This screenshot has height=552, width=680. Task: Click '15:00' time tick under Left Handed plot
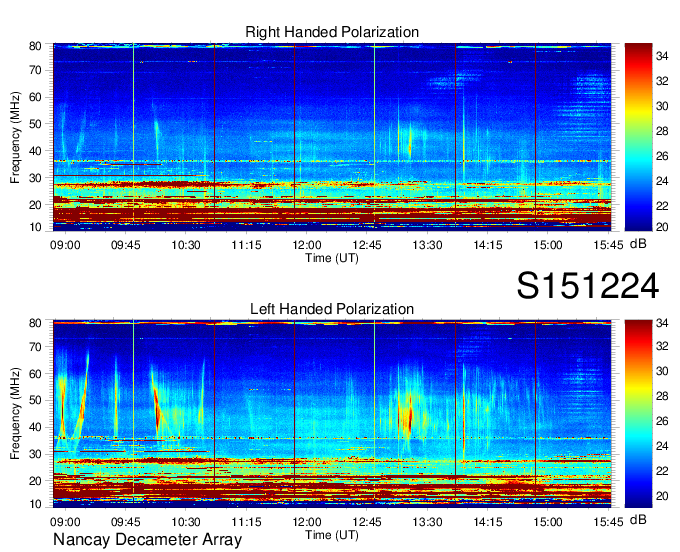point(548,522)
